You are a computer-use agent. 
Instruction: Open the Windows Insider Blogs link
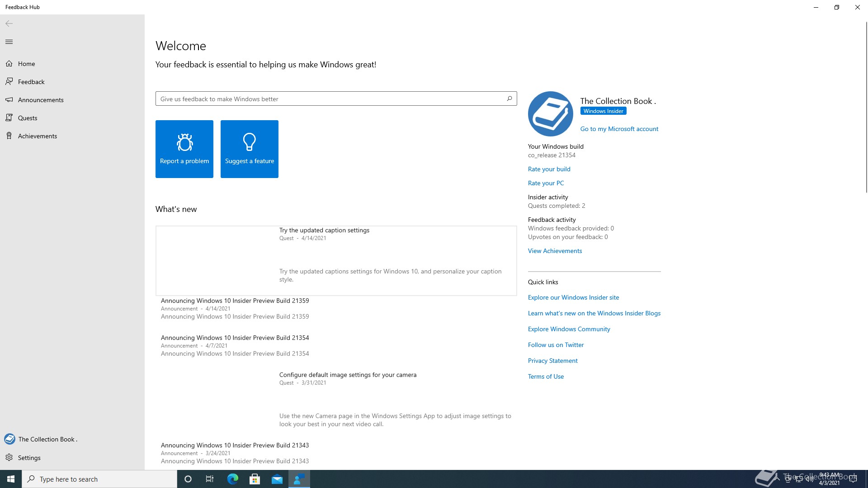click(x=594, y=313)
